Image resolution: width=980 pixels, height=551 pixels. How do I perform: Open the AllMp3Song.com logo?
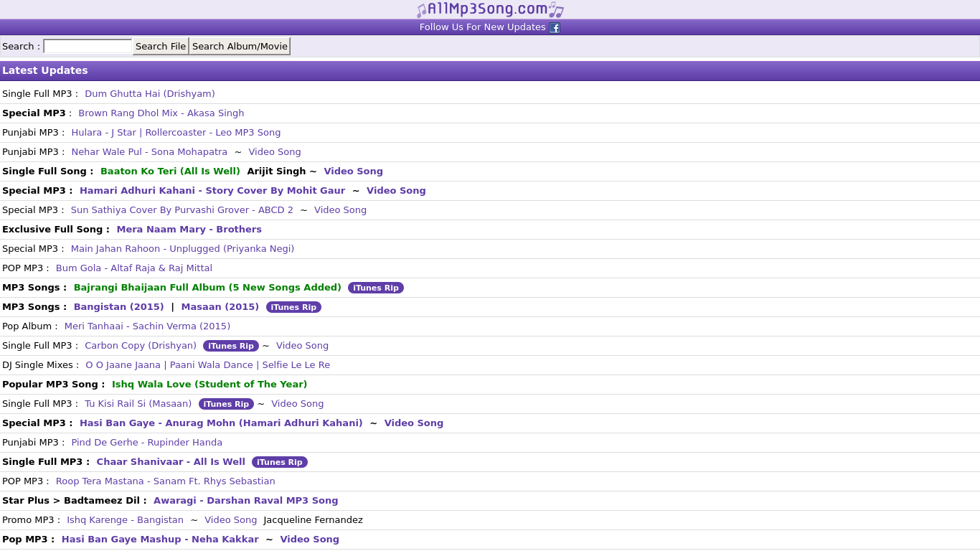point(490,9)
